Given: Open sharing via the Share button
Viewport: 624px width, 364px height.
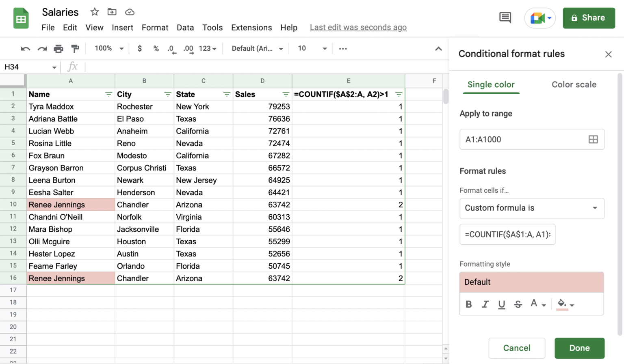Looking at the screenshot, I should pos(589,18).
